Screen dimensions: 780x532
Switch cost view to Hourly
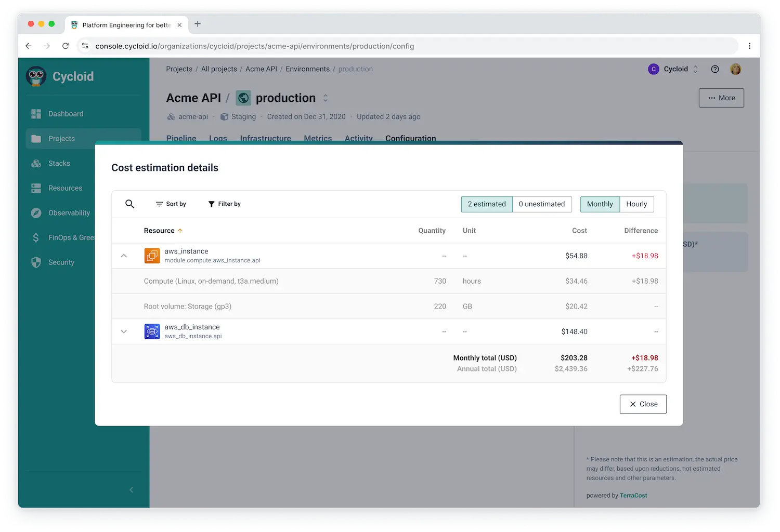tap(636, 204)
